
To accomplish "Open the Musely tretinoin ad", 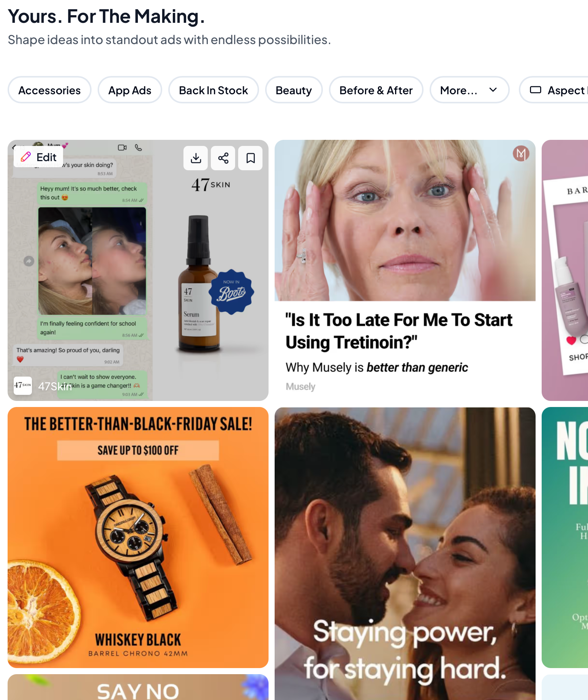I will click(405, 270).
